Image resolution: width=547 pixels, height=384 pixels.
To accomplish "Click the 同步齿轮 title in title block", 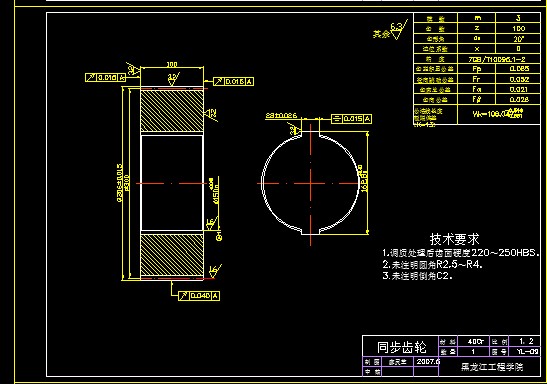I will (x=402, y=347).
